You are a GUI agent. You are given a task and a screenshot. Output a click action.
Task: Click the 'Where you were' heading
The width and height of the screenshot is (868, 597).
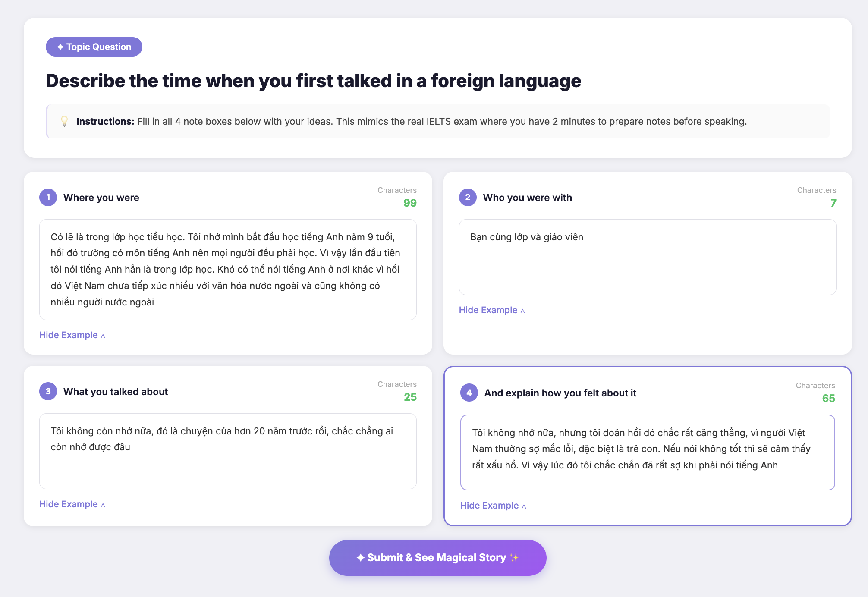[101, 198]
